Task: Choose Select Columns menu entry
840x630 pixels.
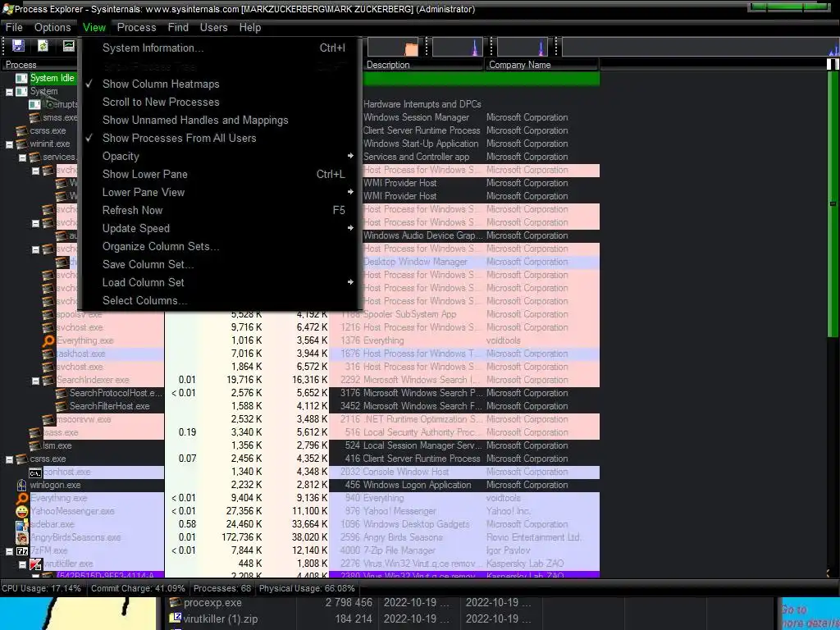Action: [x=218, y=300]
